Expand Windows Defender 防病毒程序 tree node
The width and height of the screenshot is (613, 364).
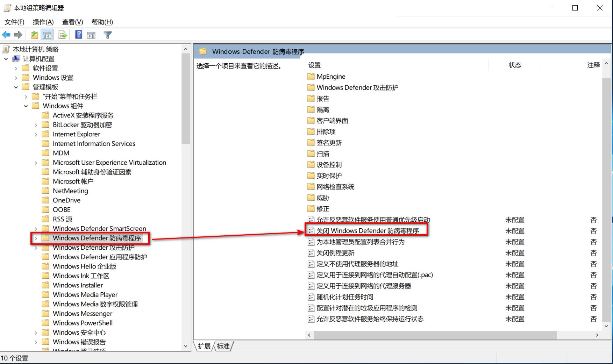click(36, 238)
